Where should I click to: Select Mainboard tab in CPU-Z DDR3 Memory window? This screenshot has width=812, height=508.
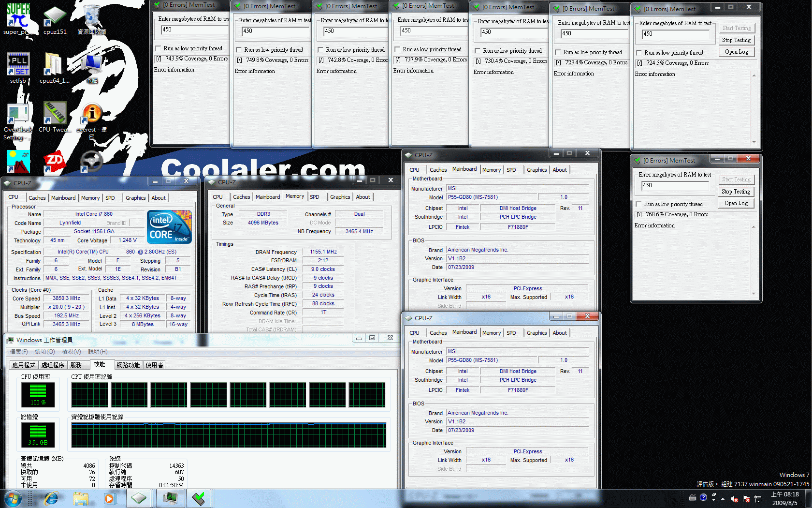[x=268, y=197]
